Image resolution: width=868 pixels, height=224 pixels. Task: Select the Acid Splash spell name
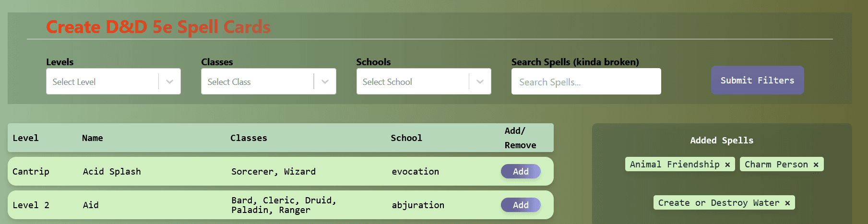click(x=112, y=171)
